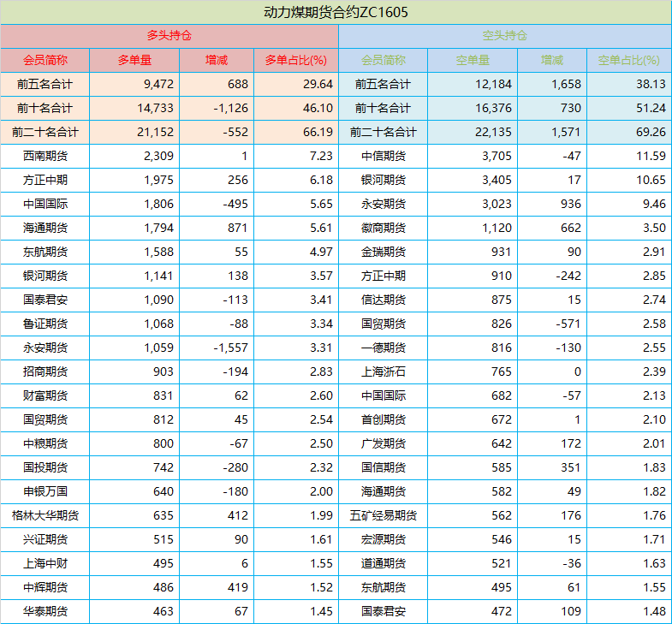Select the long-side 中国国际 member cell
Image resolution: width=672 pixels, height=624 pixels.
tap(45, 204)
